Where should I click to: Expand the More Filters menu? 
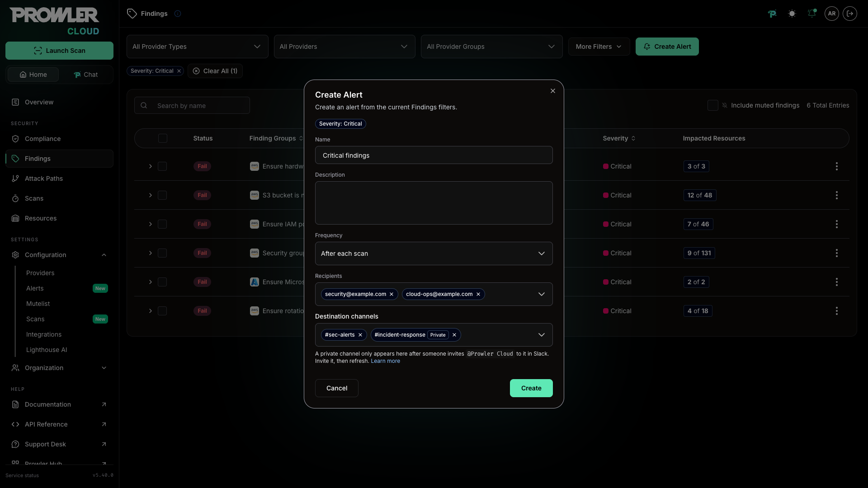[599, 47]
